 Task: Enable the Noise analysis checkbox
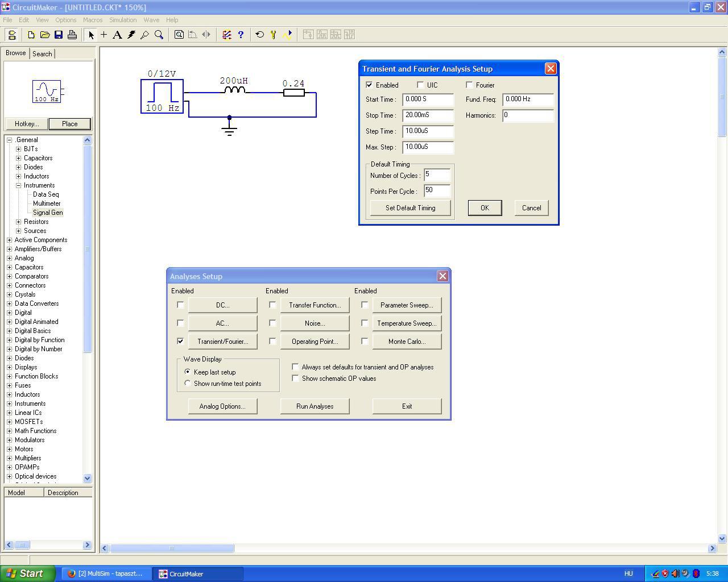pyautogui.click(x=273, y=323)
